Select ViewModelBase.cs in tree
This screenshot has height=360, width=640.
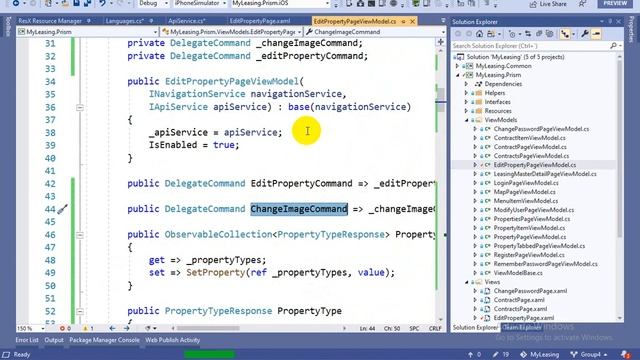click(518, 273)
